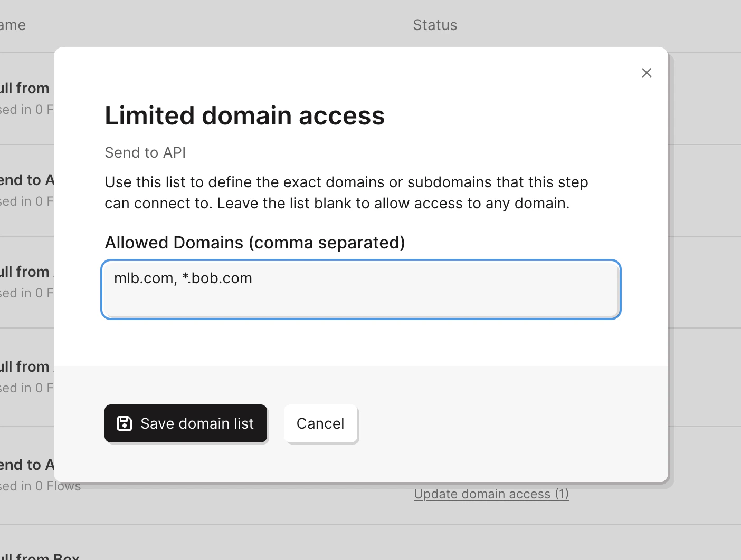Click the Save domain list button
This screenshot has width=741, height=560.
click(x=186, y=423)
